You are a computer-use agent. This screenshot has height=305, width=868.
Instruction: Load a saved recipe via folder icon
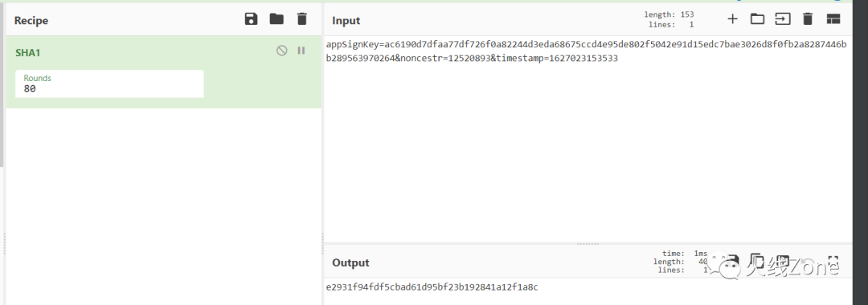276,19
